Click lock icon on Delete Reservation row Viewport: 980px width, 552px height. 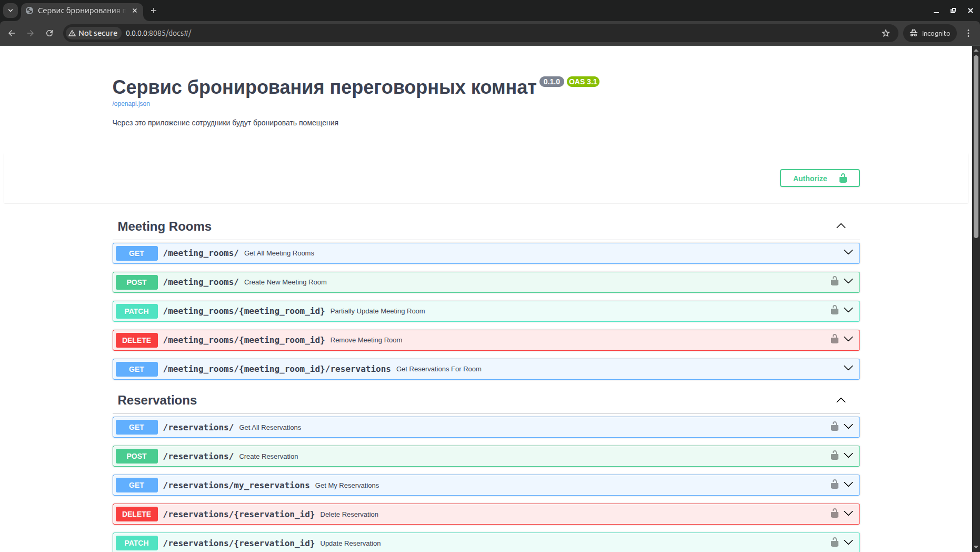click(834, 514)
